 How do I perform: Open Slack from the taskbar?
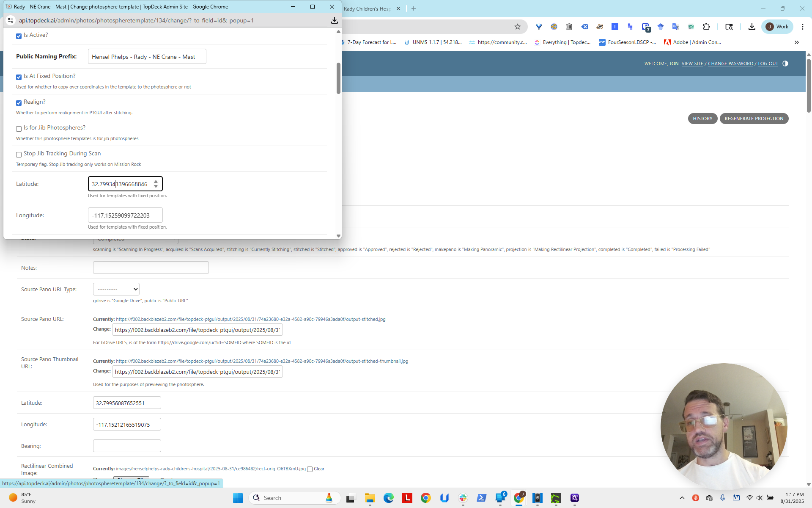coord(463,498)
